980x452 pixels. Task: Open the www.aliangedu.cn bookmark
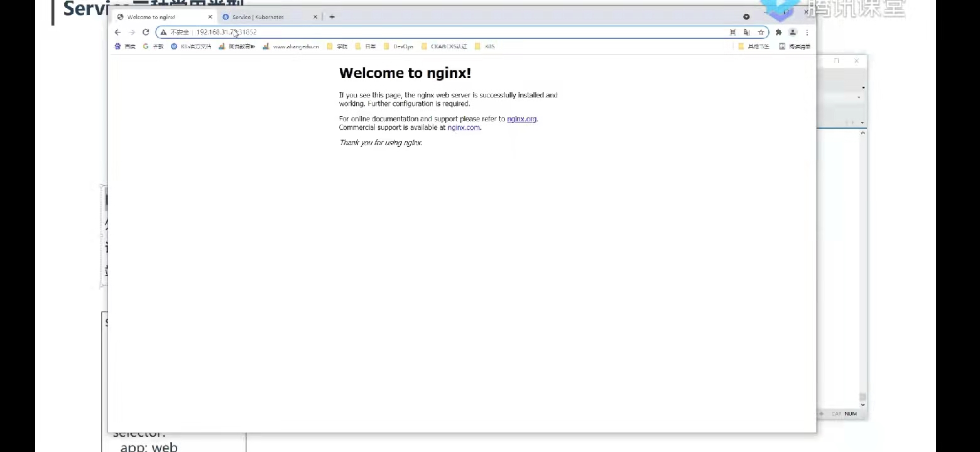tap(291, 46)
